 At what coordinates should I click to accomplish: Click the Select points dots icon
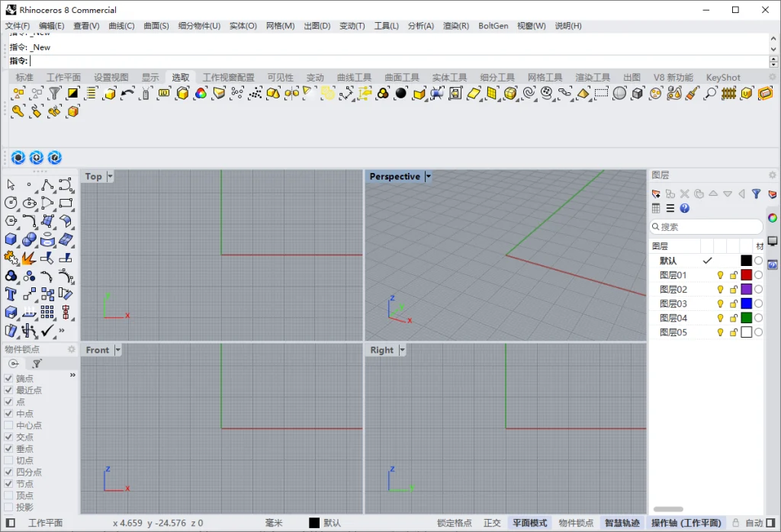tap(255, 93)
